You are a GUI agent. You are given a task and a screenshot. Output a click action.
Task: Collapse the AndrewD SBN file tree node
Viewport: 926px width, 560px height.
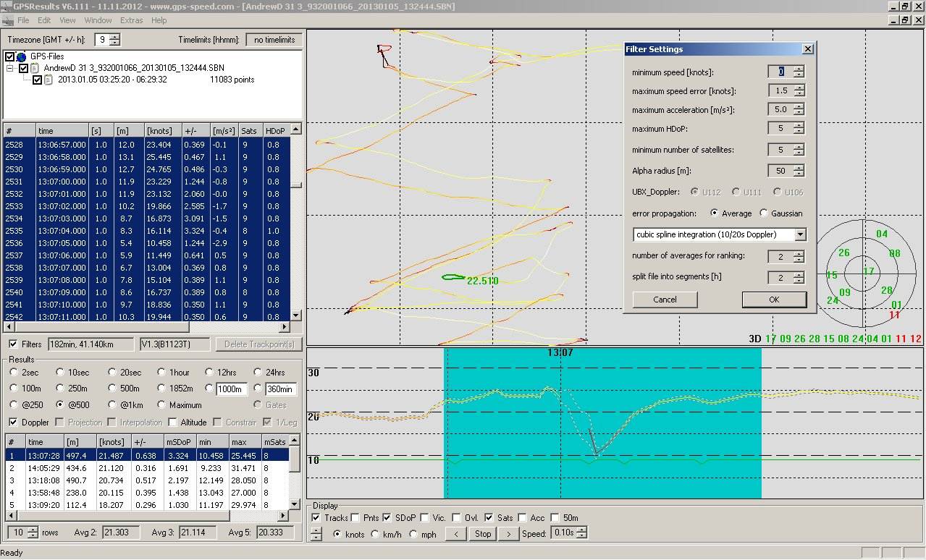tap(11, 68)
